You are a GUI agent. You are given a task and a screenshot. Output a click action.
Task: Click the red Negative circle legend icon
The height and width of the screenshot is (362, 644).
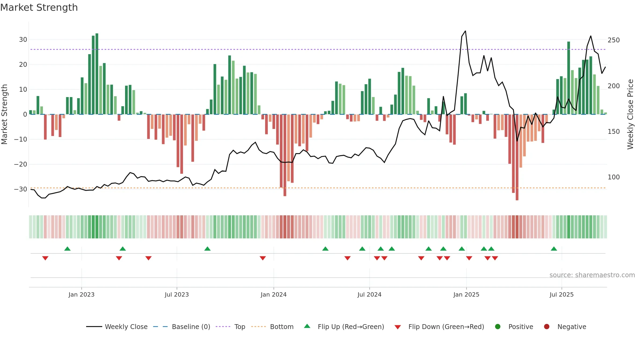[547, 327]
